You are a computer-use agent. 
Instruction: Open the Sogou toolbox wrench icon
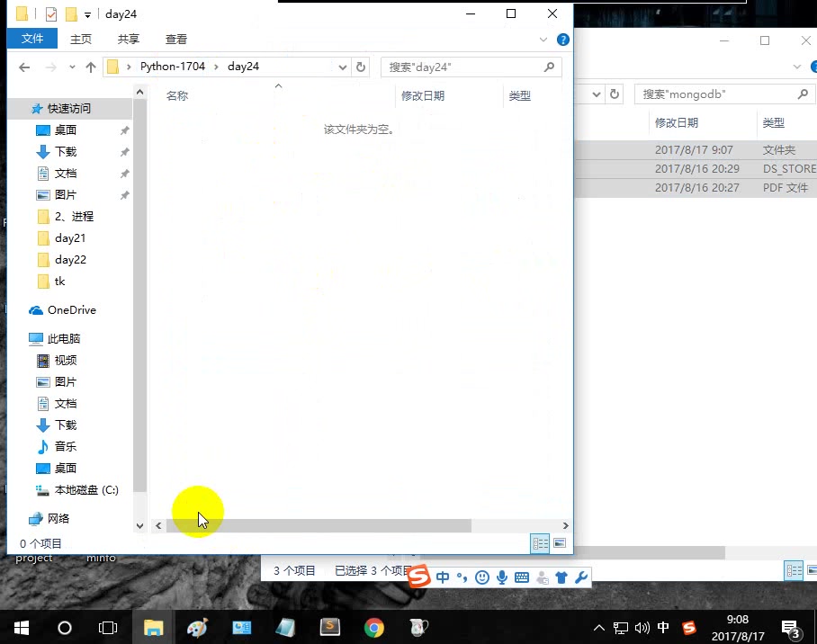pyautogui.click(x=581, y=577)
